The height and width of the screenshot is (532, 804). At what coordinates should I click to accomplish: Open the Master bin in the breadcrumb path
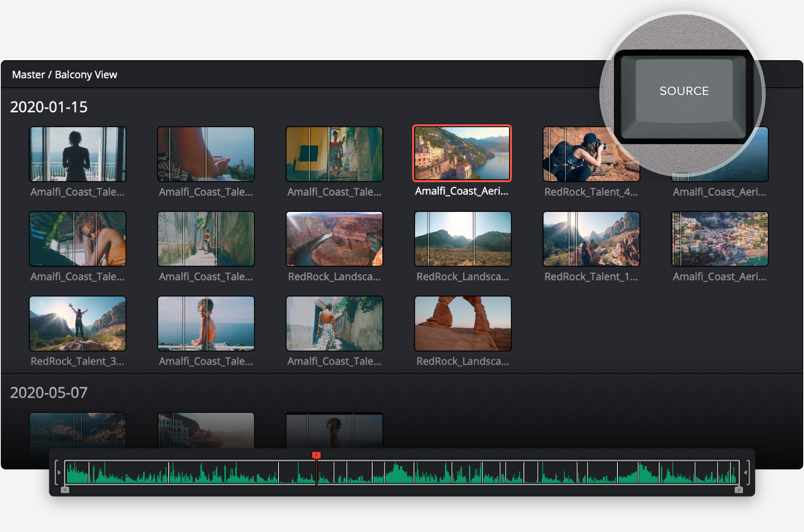pyautogui.click(x=28, y=74)
